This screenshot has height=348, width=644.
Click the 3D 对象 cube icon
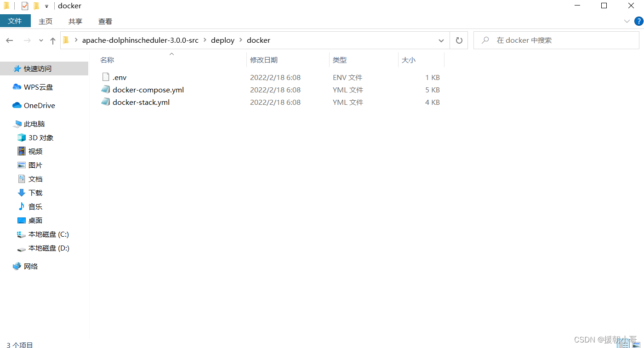[22, 137]
